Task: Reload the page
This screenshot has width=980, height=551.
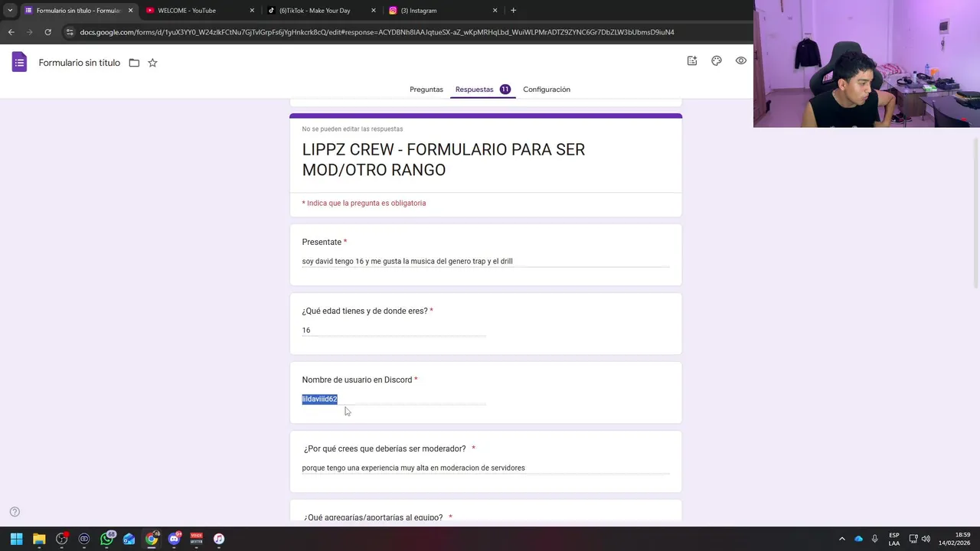Action: coord(47,32)
